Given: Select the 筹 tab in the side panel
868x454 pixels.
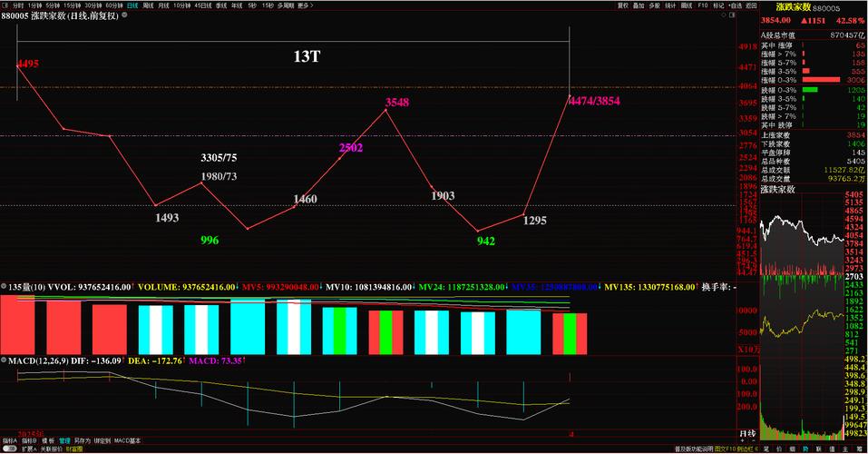Looking at the screenshot, I should point(859,449).
